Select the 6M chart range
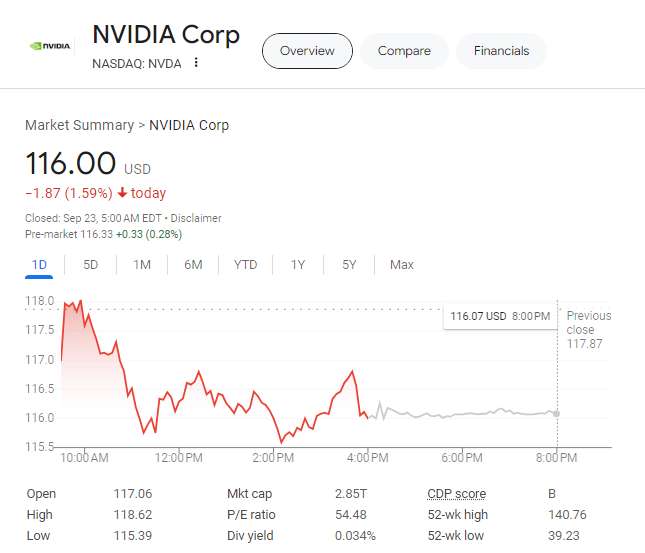Screen dimensions: 645x553 [193, 265]
